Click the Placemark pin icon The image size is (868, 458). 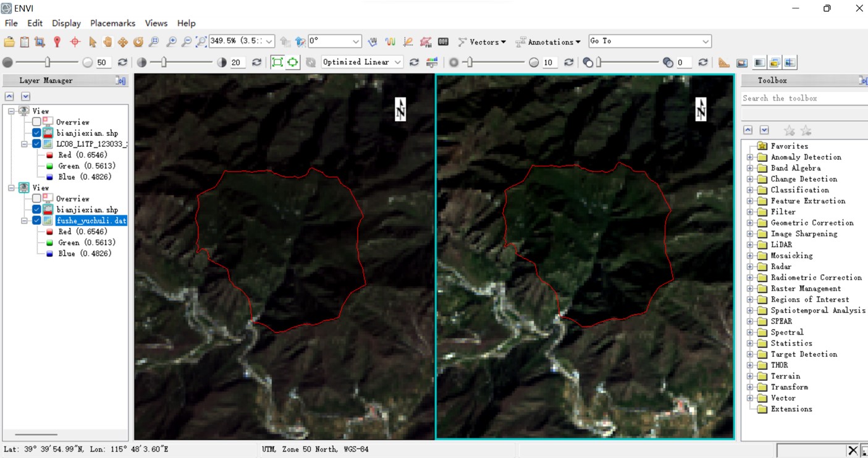57,41
